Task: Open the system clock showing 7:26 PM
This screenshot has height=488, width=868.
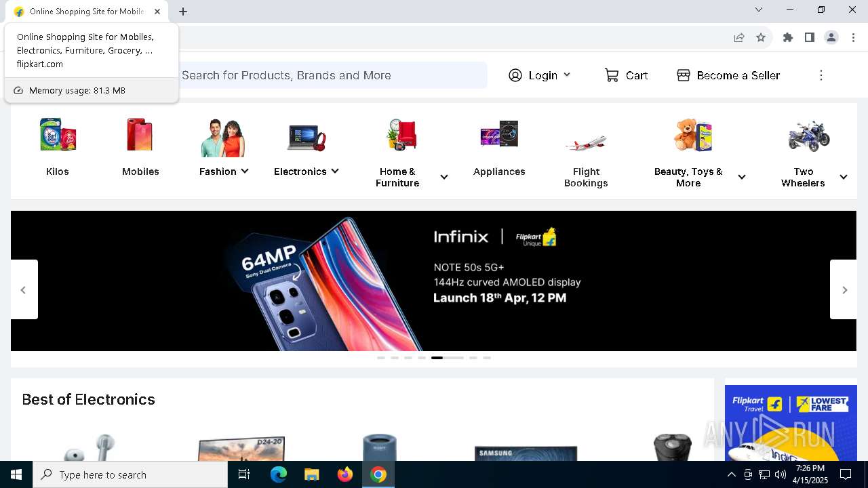Action: [810, 474]
